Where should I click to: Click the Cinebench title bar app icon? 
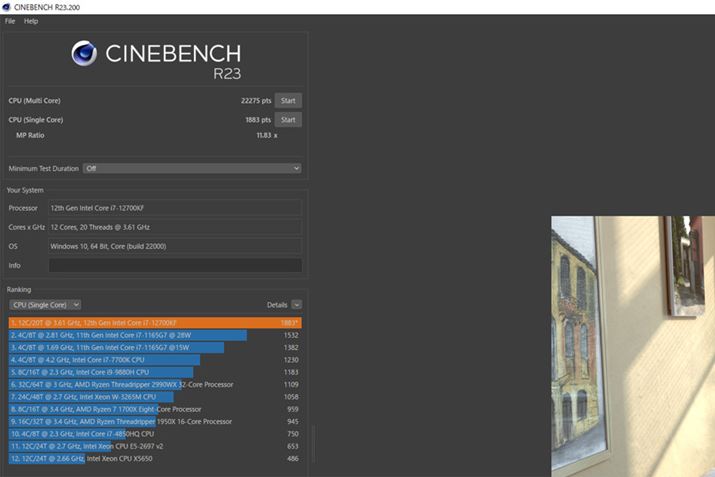click(x=6, y=7)
